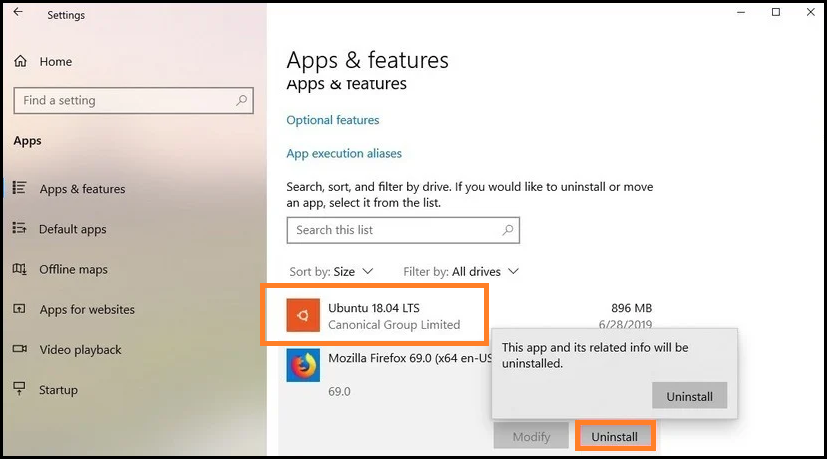This screenshot has width=827, height=459.
Task: Click the 896 MB size value
Action: [631, 308]
